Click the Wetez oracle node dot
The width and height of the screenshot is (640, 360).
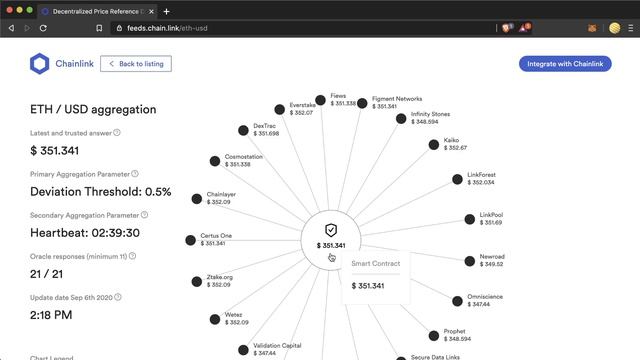(215, 319)
